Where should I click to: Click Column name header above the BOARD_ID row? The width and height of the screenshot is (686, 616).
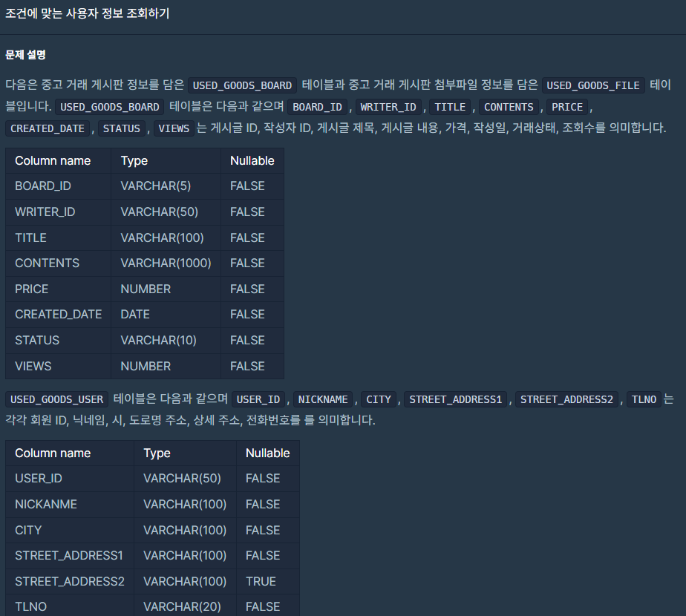pyautogui.click(x=58, y=161)
